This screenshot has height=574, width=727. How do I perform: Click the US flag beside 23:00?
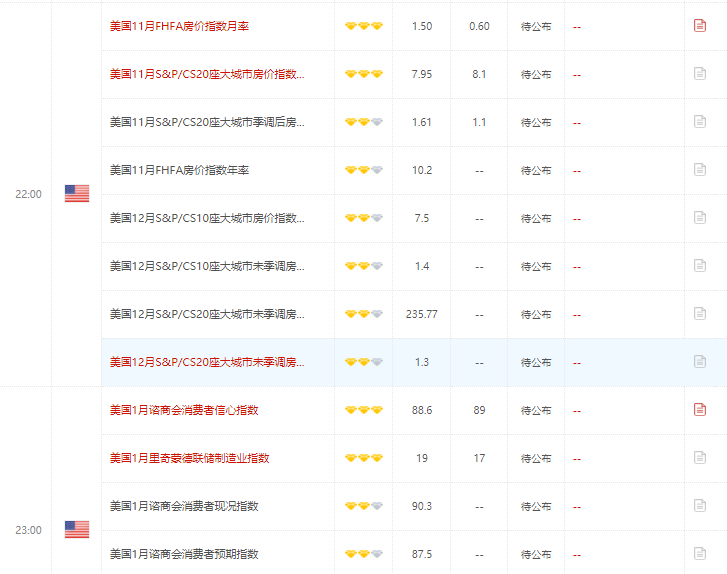(x=77, y=529)
